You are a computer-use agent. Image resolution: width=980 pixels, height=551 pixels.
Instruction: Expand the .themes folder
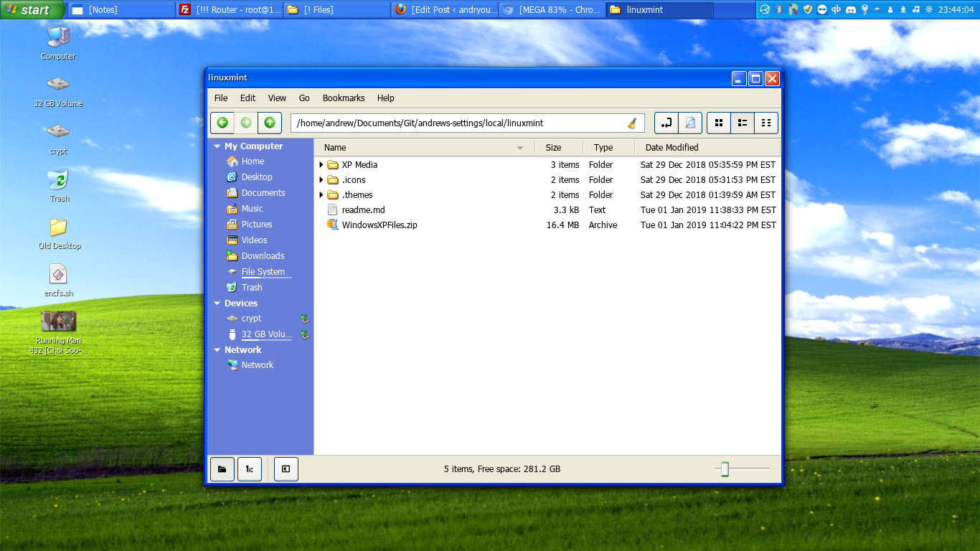(321, 195)
